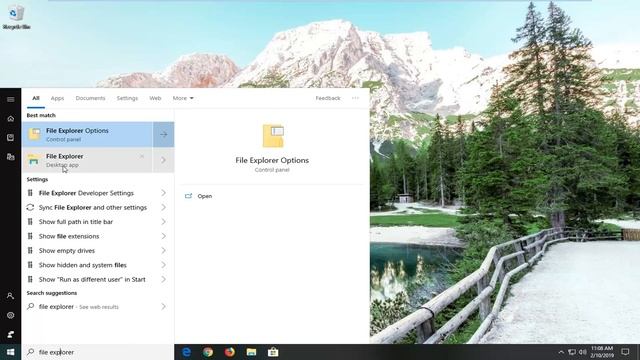Open the Action Center notification icon
640x360 pixels.
(625, 352)
